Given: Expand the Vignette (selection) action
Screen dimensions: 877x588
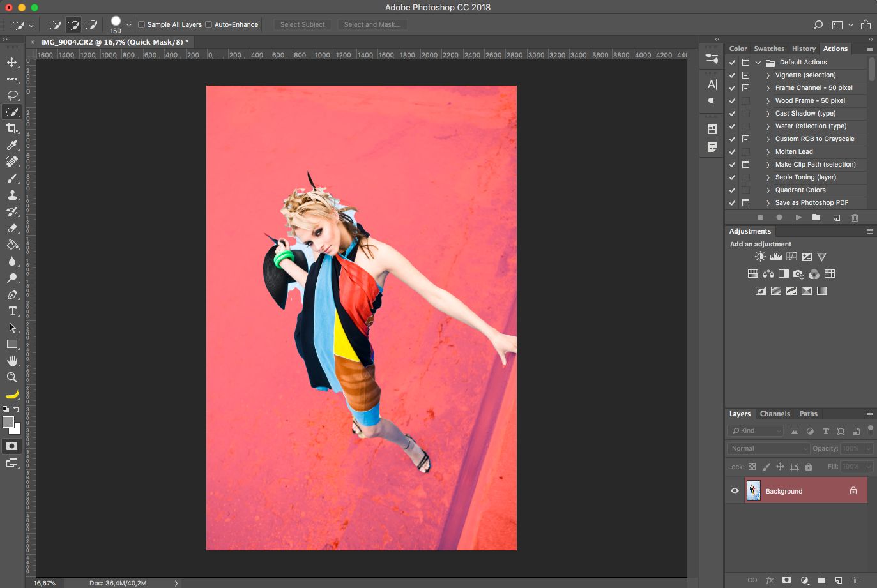Looking at the screenshot, I should point(768,75).
